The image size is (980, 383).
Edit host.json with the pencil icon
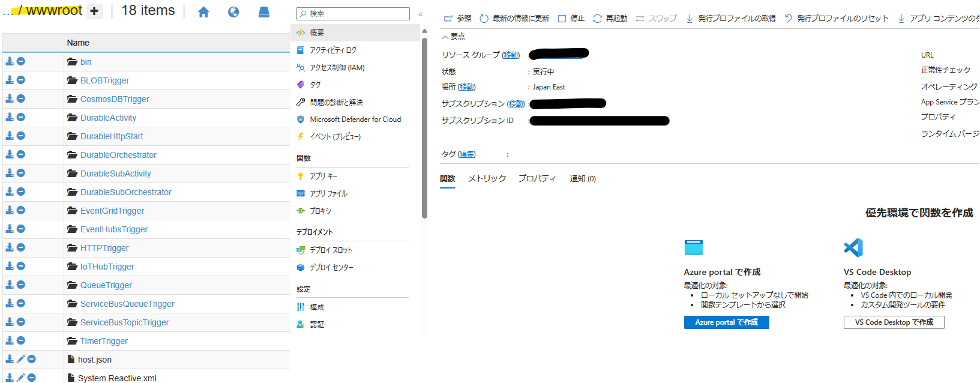point(21,359)
